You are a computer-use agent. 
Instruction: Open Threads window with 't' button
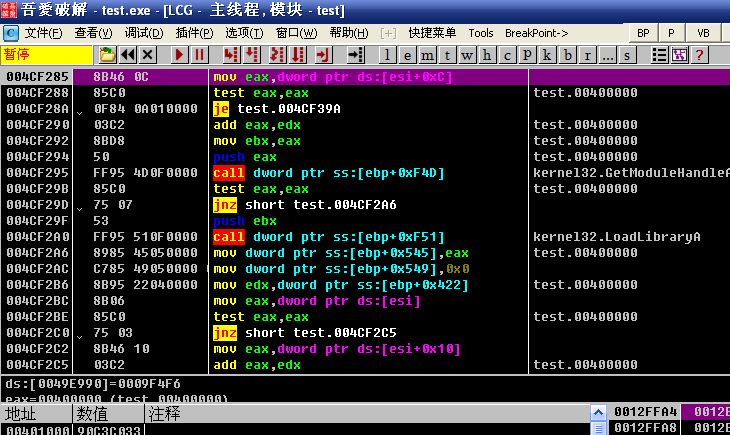pyautogui.click(x=447, y=55)
